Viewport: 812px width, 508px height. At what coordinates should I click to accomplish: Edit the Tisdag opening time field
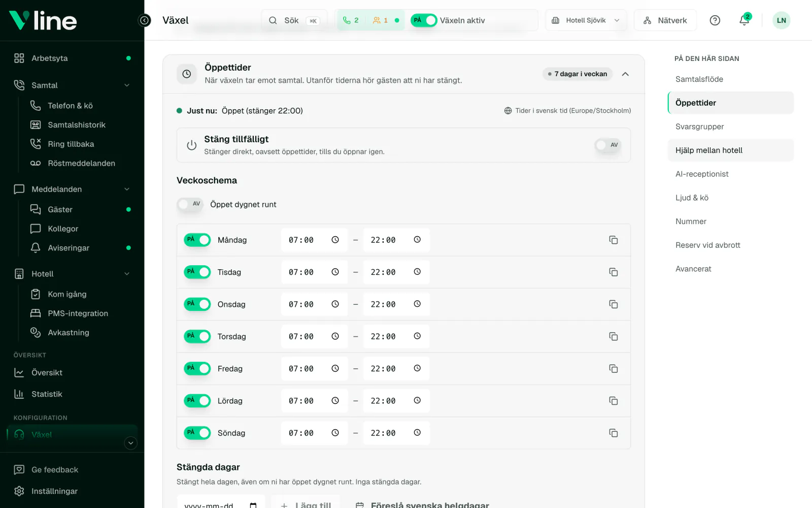314,272
